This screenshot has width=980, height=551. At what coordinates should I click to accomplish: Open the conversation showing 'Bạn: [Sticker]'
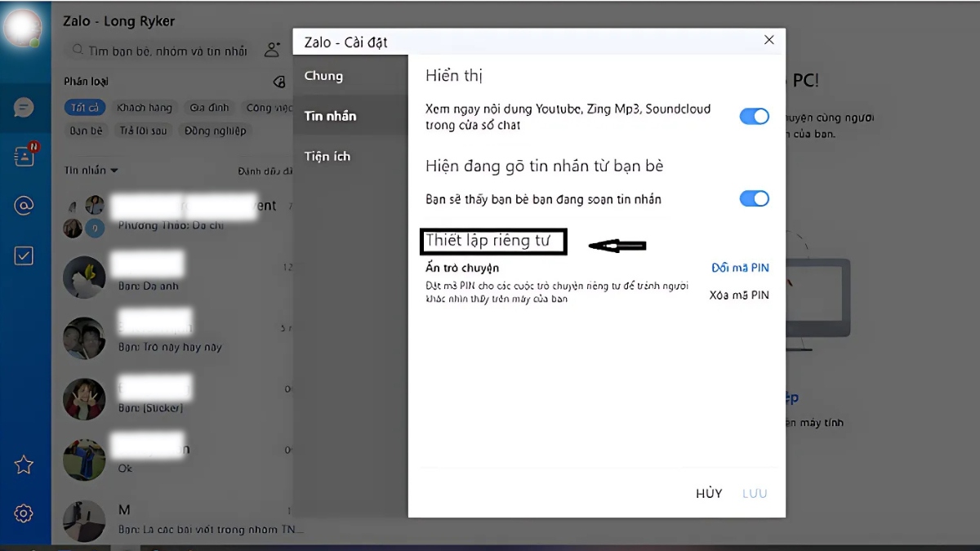[172, 398]
